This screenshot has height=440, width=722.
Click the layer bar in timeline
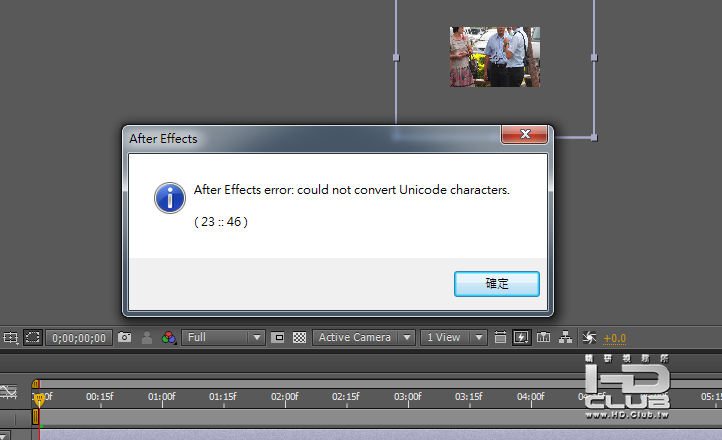click(380, 434)
